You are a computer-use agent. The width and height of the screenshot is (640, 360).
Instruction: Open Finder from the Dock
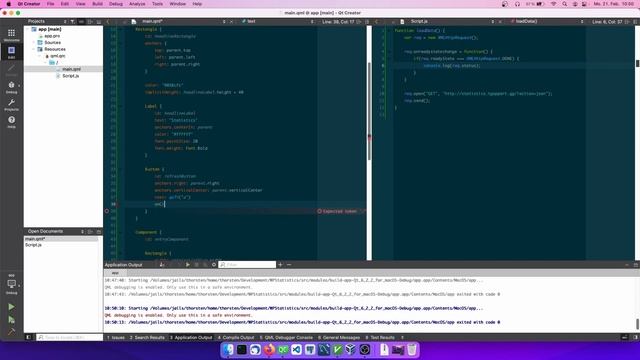click(x=228, y=349)
